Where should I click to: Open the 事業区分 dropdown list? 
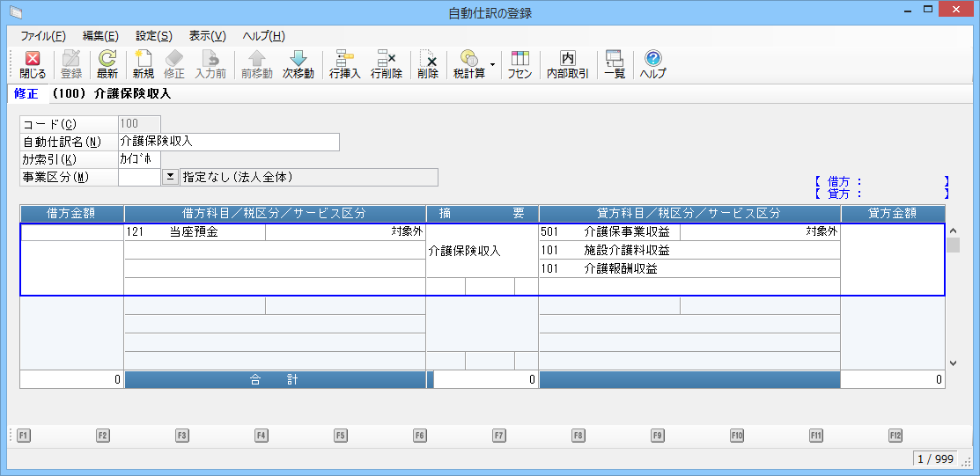170,178
